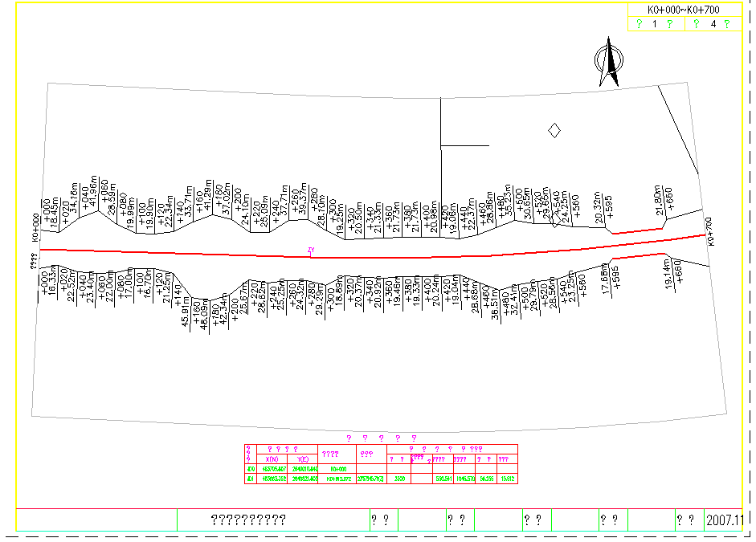The image size is (756, 542).
Task: Click the 2007.11 date cell
Action: pyautogui.click(x=725, y=520)
